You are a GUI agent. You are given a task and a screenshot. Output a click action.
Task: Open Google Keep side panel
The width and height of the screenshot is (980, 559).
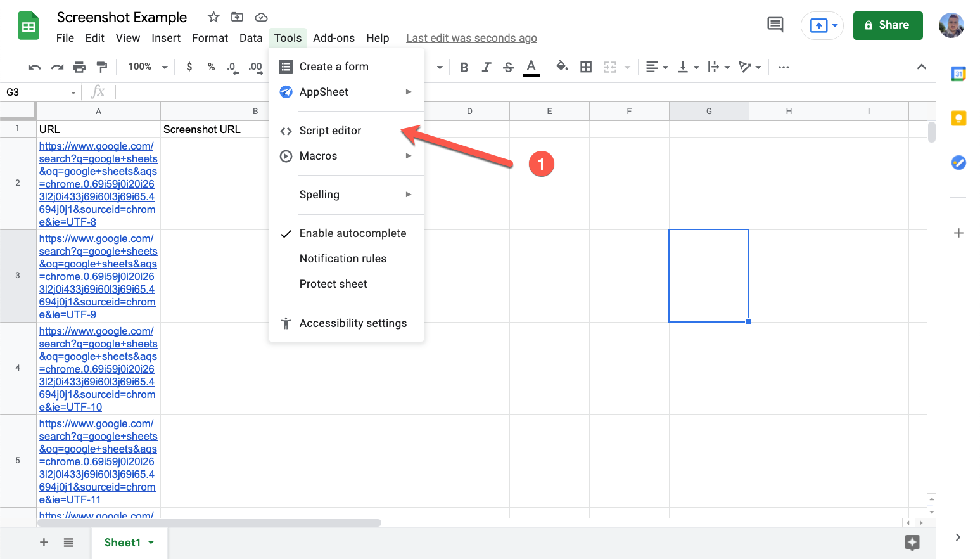[x=958, y=118]
